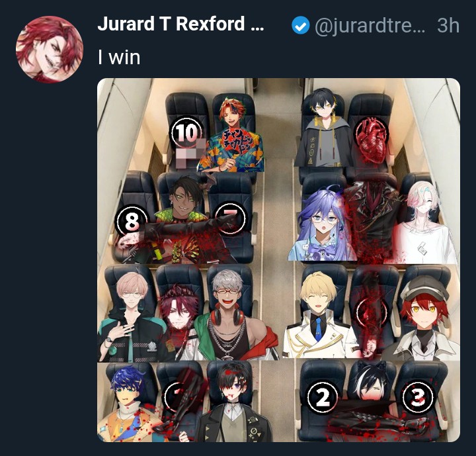
Task: Click the number 3 seat marker
Action: click(x=418, y=396)
